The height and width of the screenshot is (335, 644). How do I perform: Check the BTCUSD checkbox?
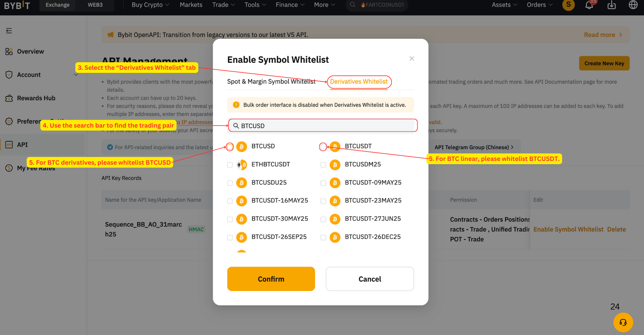[230, 147]
